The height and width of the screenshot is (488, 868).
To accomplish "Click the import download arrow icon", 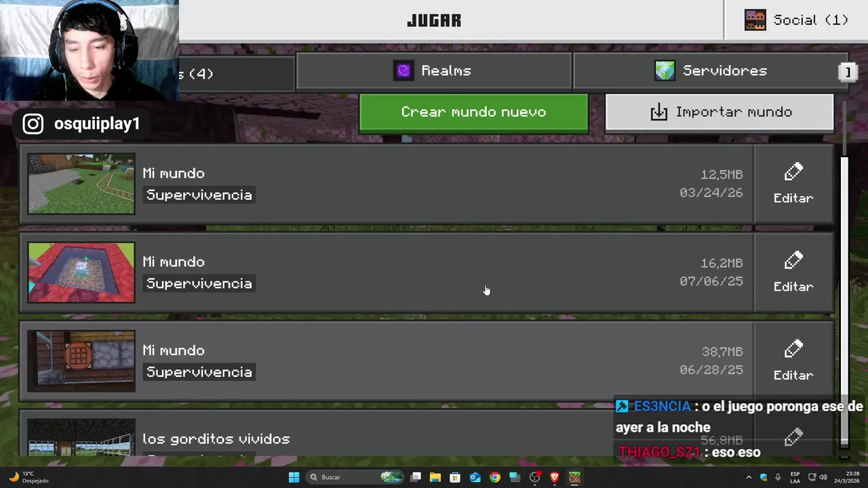I will point(658,112).
